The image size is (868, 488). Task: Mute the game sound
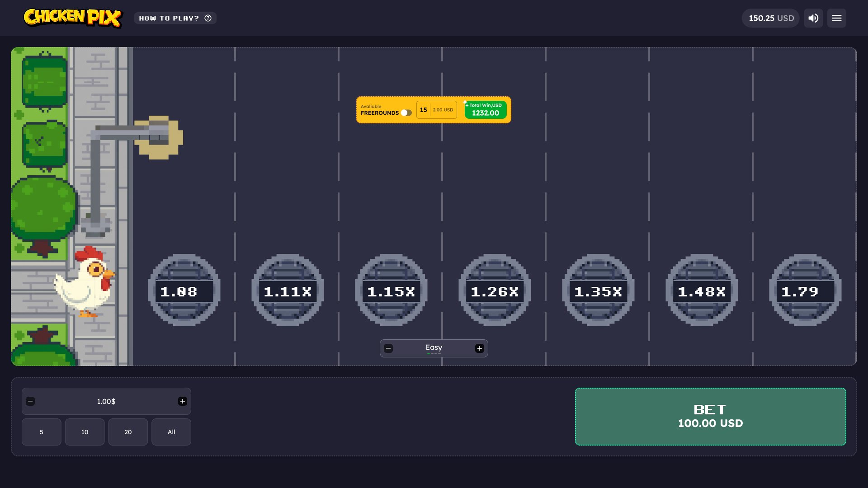point(813,18)
